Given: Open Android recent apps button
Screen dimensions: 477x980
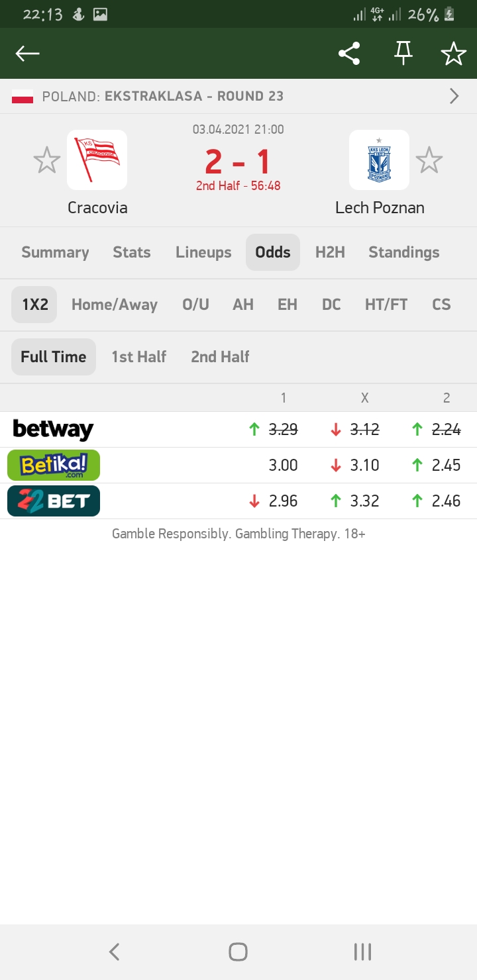Looking at the screenshot, I should 362,952.
